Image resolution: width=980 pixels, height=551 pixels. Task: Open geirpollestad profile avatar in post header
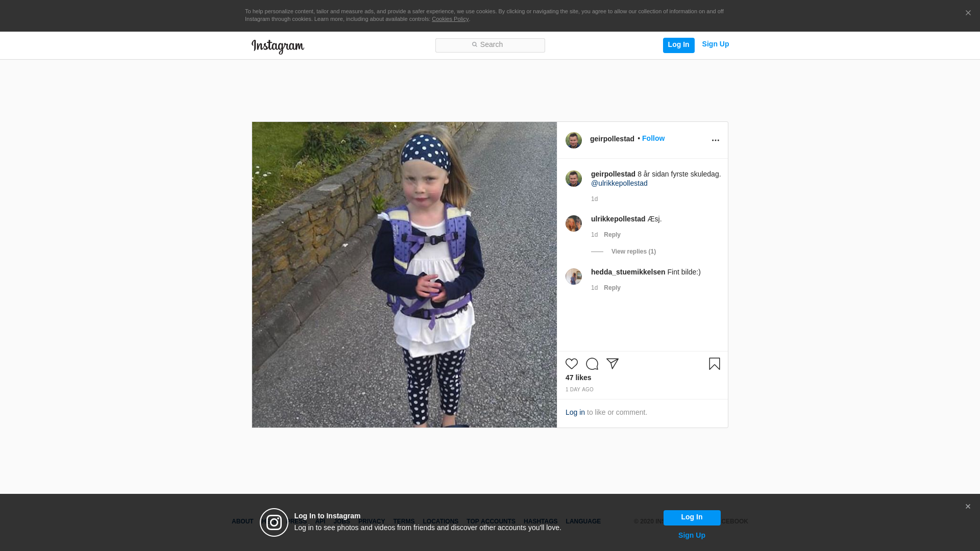[574, 140]
